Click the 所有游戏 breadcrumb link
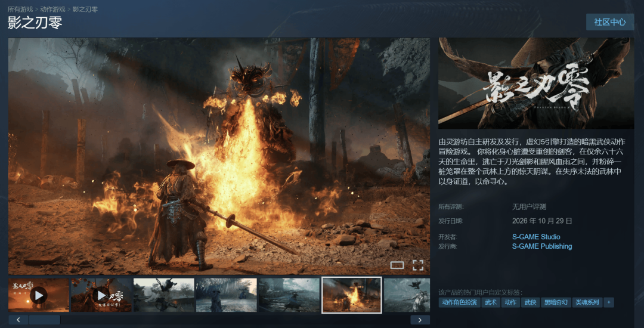This screenshot has width=644, height=328. coord(20,9)
